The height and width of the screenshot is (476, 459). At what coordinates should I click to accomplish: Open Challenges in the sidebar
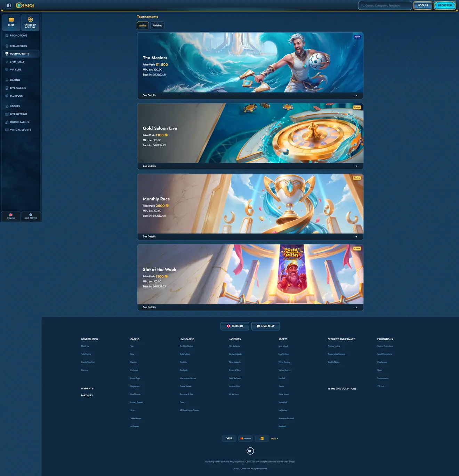coord(21,46)
